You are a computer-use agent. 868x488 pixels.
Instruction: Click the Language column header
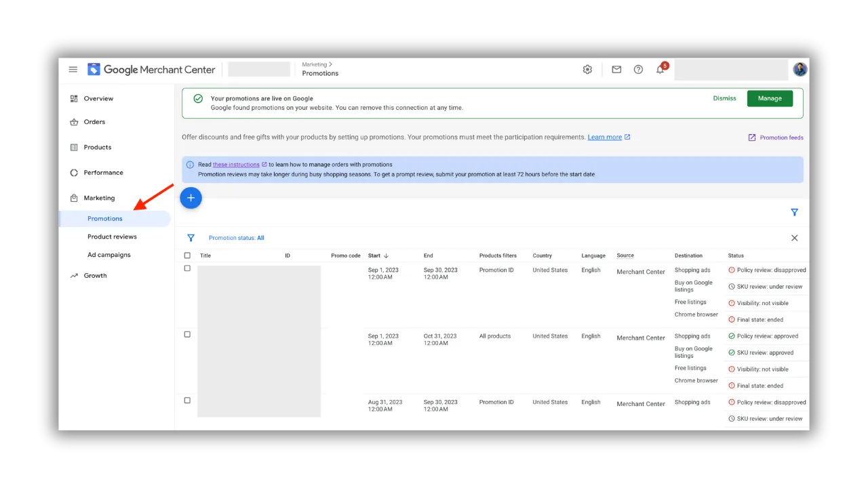click(593, 256)
